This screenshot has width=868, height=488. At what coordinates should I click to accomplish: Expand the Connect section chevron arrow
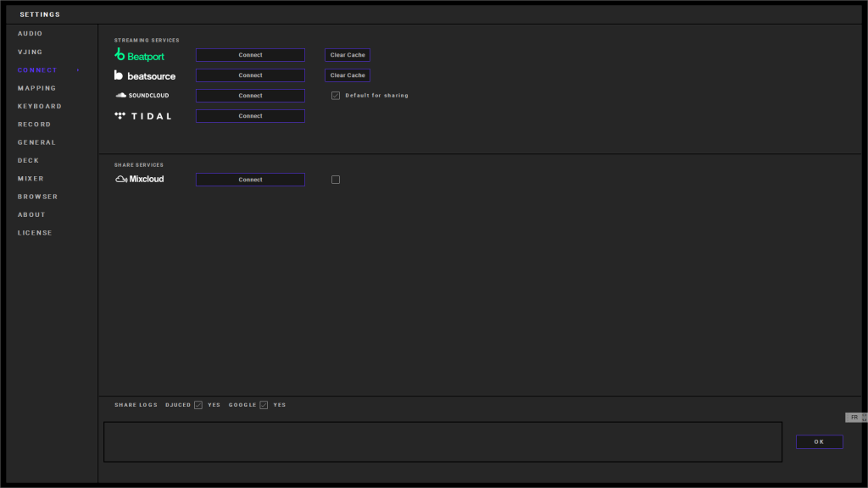coord(78,70)
